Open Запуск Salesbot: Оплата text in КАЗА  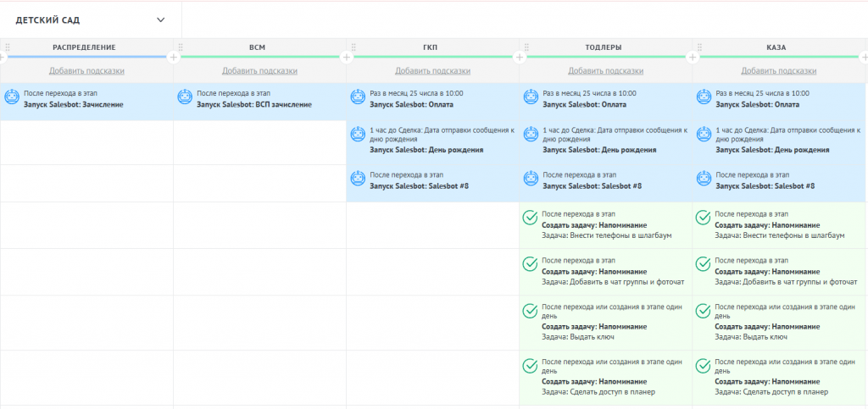757,104
